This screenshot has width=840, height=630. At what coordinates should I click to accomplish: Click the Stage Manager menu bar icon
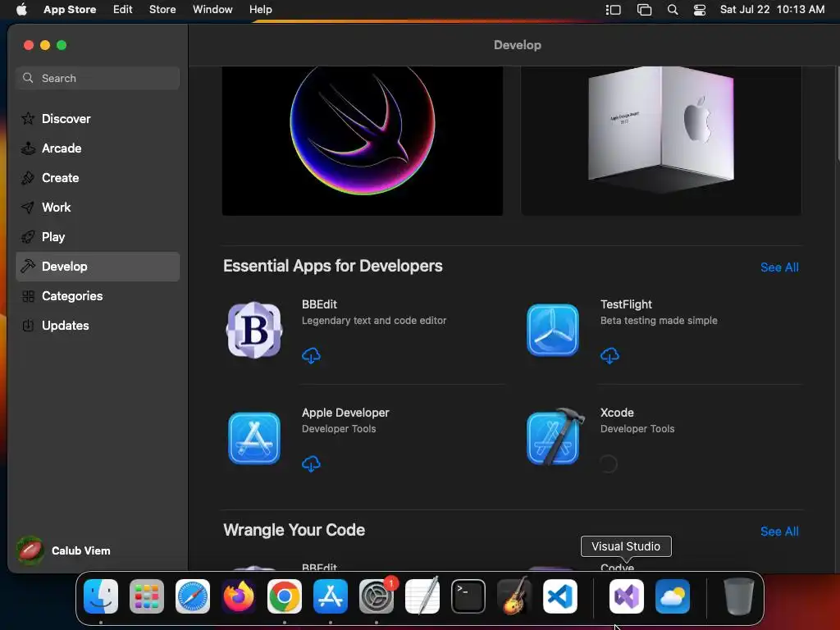(x=614, y=10)
